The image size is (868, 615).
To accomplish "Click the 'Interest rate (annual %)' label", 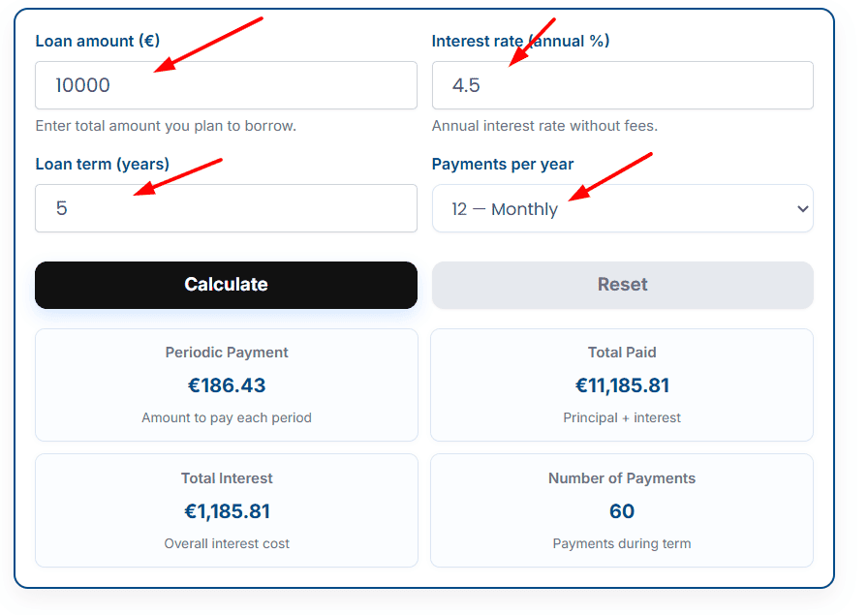I will point(521,41).
